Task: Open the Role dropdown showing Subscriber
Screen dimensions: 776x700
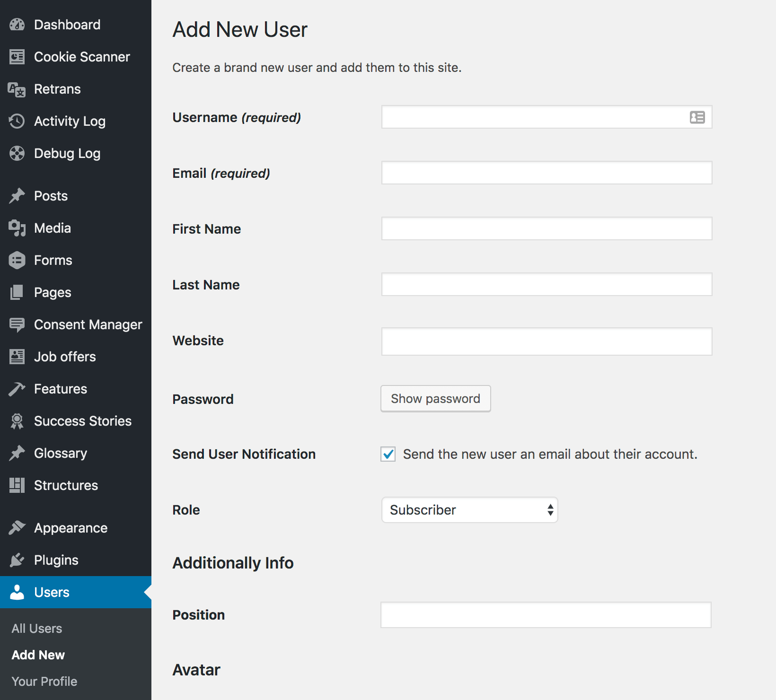Action: click(x=469, y=510)
